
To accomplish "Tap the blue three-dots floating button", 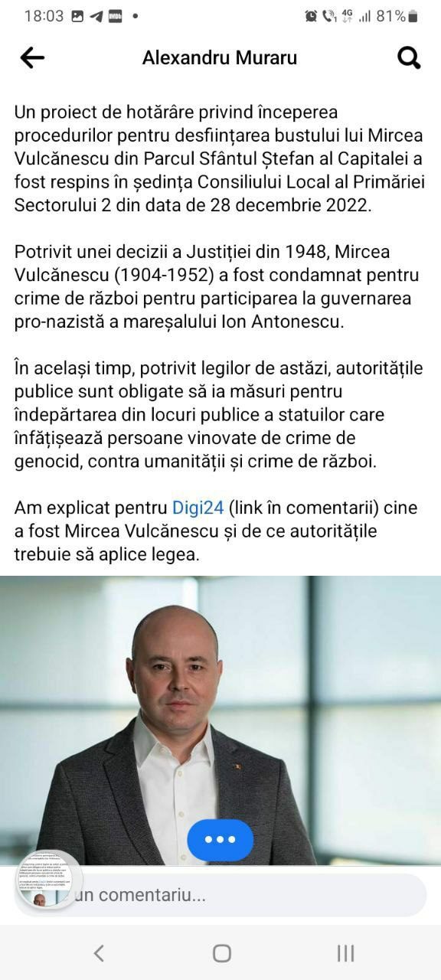I will pyautogui.click(x=220, y=839).
